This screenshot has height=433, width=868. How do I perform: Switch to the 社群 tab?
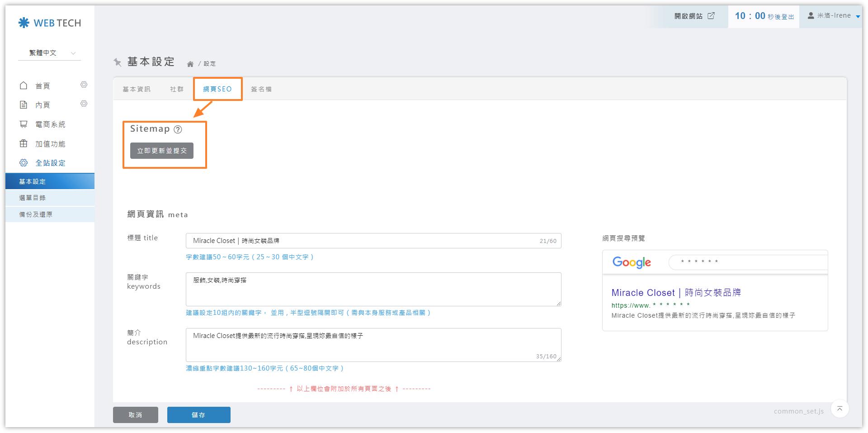click(176, 89)
